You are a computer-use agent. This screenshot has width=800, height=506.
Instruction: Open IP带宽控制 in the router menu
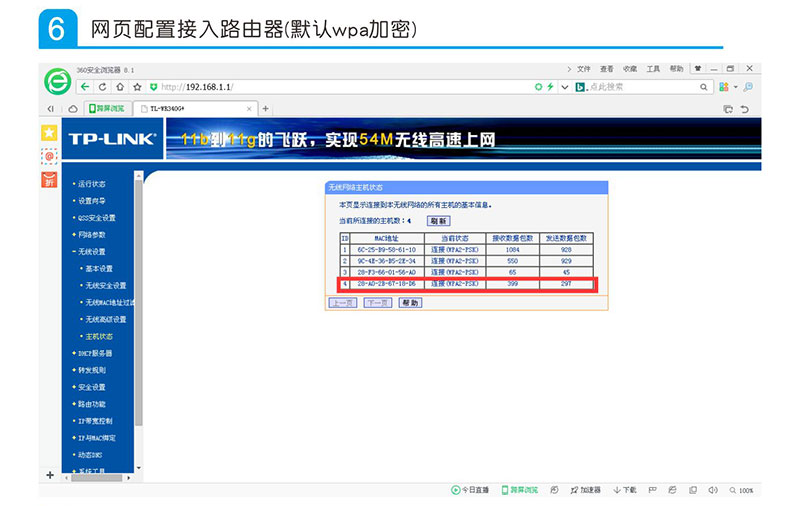[x=95, y=421]
